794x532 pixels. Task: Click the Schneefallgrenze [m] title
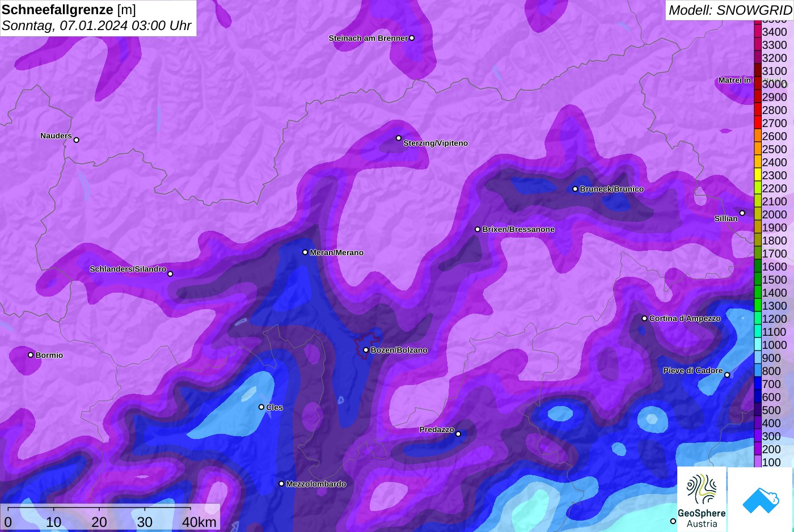[x=69, y=10]
